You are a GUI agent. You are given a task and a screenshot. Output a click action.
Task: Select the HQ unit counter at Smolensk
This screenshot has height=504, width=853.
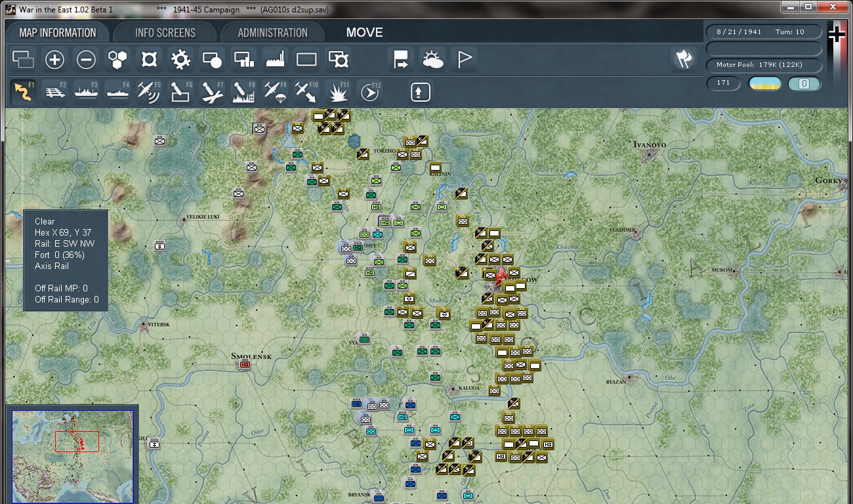click(x=245, y=365)
